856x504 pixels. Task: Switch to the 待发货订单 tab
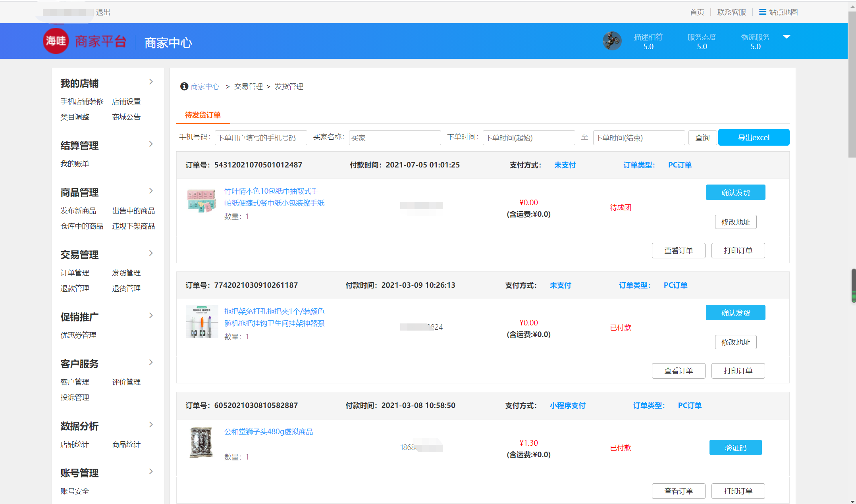click(x=202, y=115)
